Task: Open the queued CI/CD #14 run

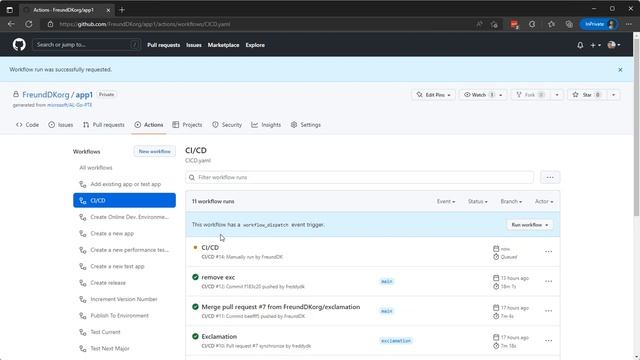Action: (210, 248)
